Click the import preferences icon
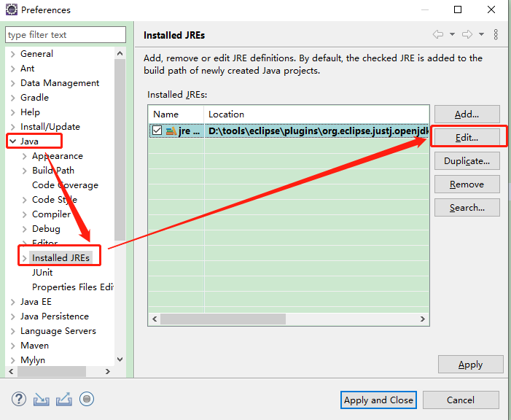The height and width of the screenshot is (420, 511). tap(42, 400)
